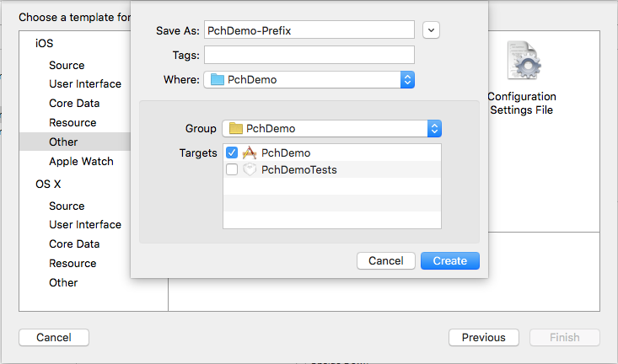
Task: Select Other under OS X
Action: point(63,282)
